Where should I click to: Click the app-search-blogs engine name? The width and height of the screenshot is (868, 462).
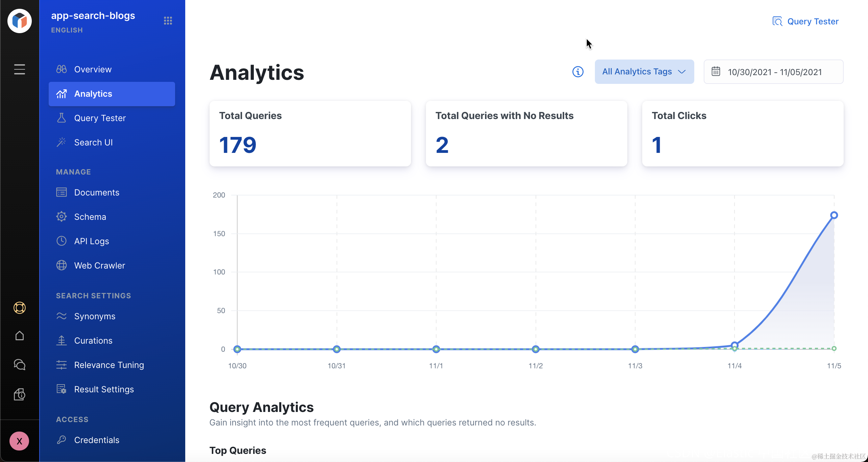pos(93,16)
